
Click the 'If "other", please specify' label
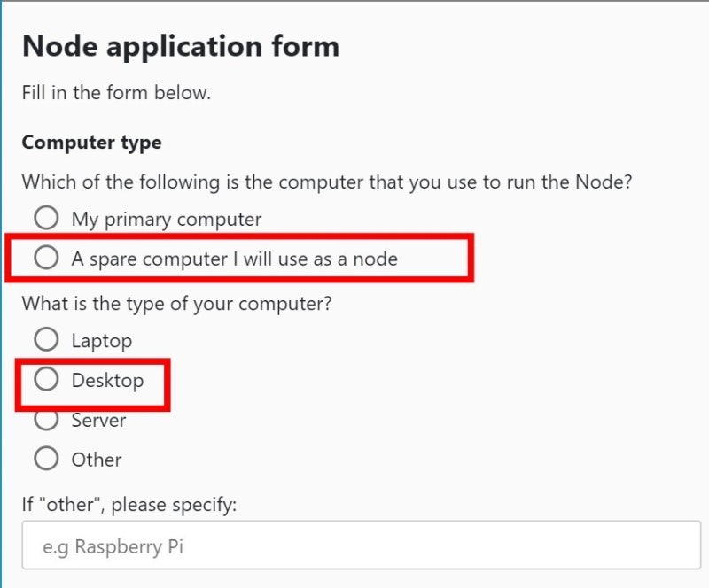pyautogui.click(x=129, y=505)
